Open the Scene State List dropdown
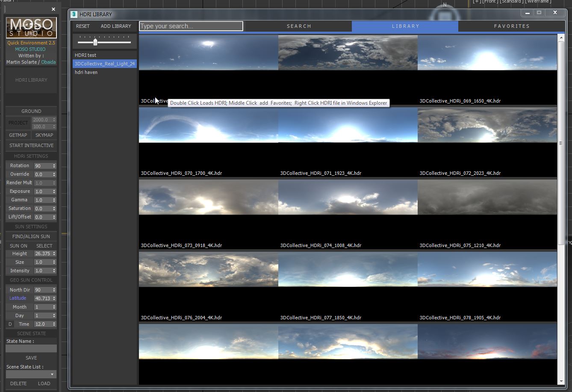Viewport: 572px width, 392px height. (31, 374)
